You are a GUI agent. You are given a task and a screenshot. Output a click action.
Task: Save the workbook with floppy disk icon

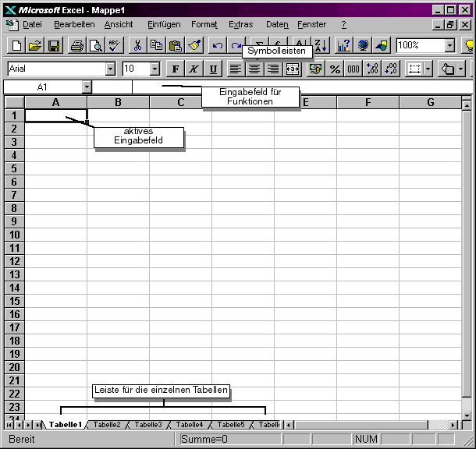(x=54, y=45)
